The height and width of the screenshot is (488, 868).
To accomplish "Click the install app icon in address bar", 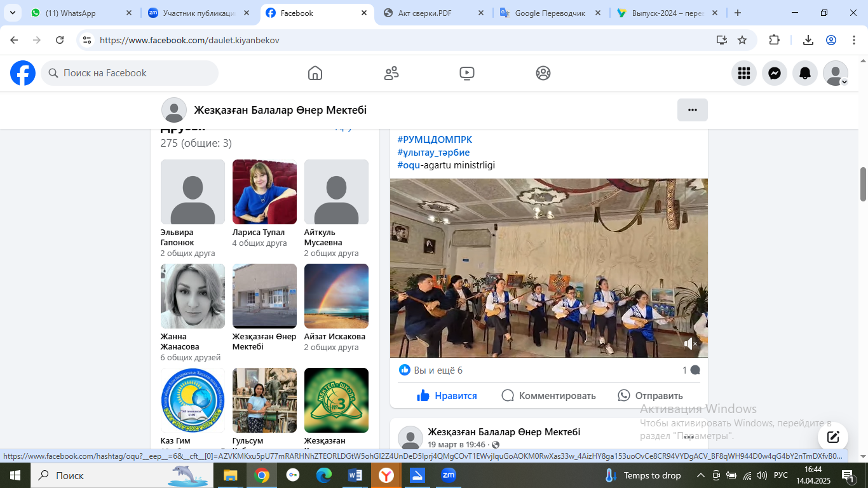I will pos(721,40).
